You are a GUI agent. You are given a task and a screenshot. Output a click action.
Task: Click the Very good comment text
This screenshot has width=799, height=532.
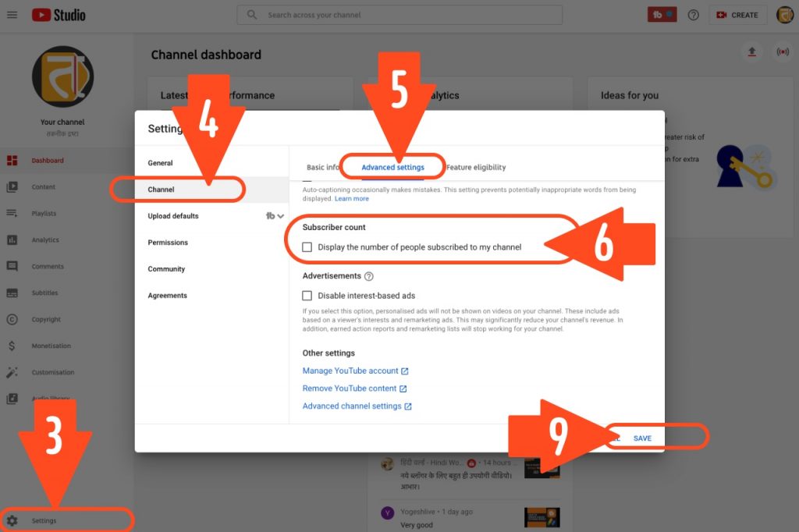[417, 525]
